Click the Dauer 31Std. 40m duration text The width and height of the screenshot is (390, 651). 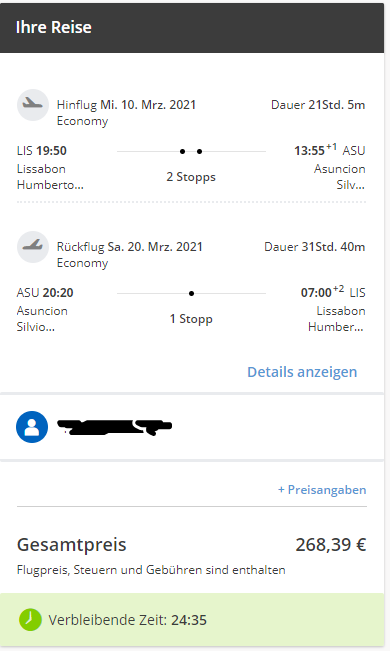[314, 247]
